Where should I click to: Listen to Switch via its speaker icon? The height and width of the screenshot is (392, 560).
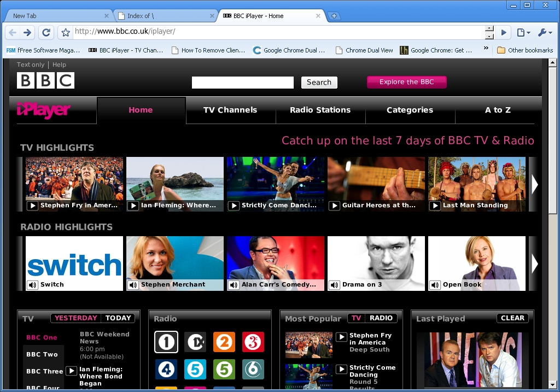(32, 285)
